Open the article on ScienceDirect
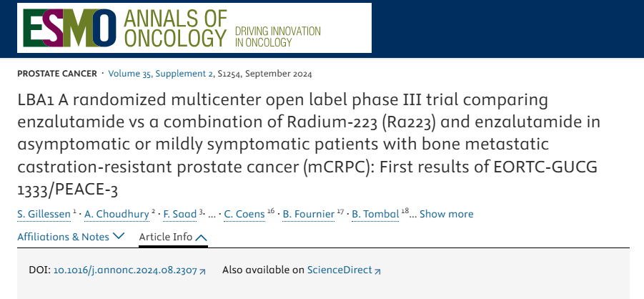Viewport: 644px width, 299px height. click(x=340, y=270)
